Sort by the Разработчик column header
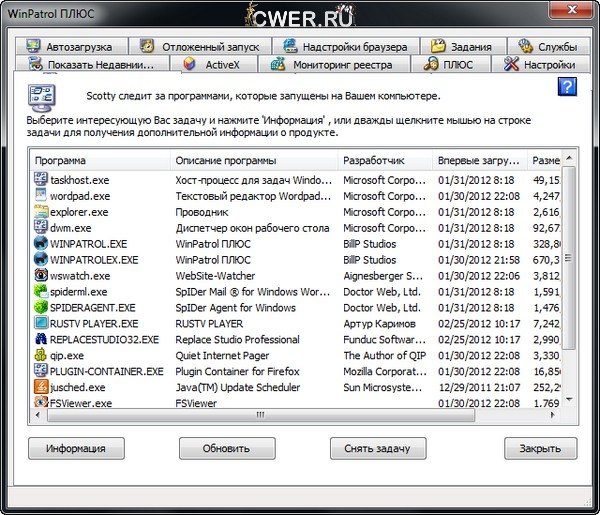 (384, 160)
